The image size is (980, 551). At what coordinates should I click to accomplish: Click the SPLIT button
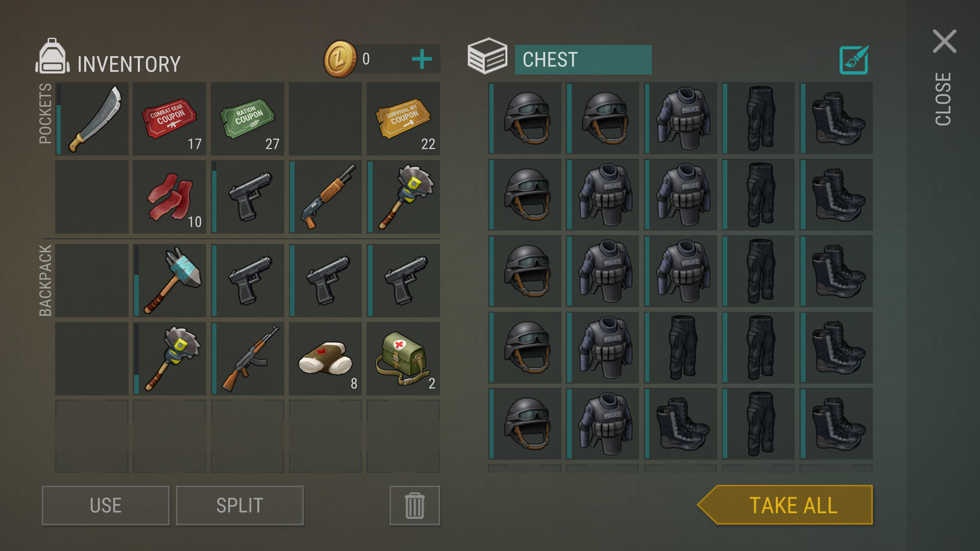point(240,506)
